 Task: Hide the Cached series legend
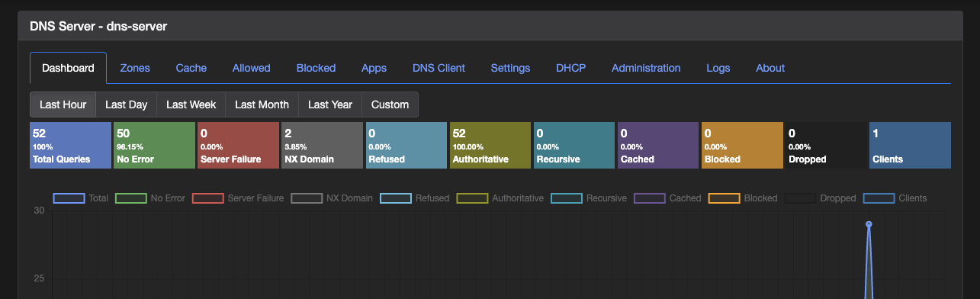[x=650, y=198]
